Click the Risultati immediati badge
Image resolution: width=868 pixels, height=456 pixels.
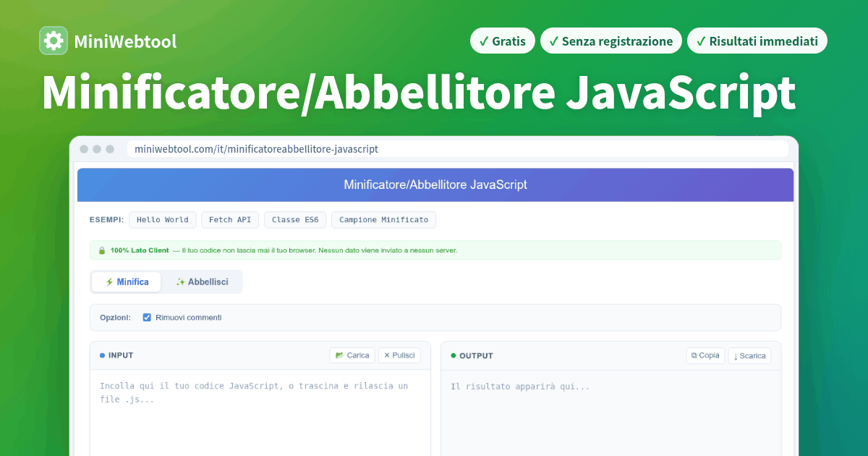coord(757,41)
